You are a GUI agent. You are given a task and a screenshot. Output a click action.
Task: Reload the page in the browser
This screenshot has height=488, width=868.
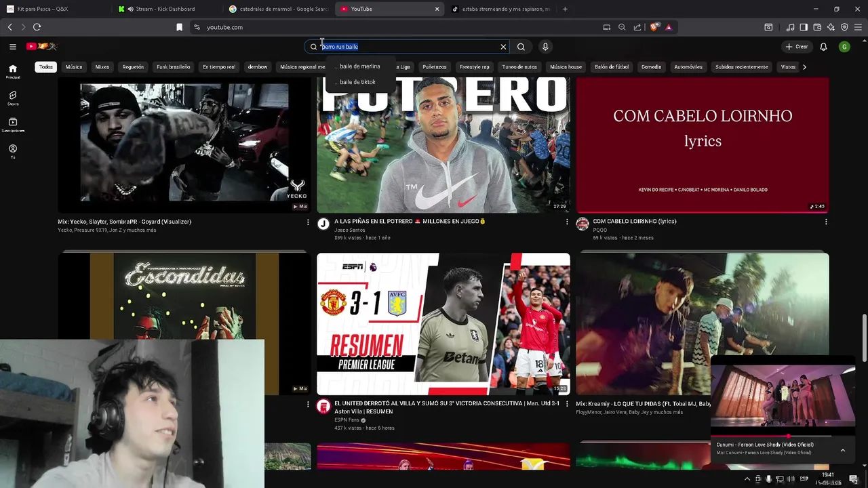click(37, 27)
